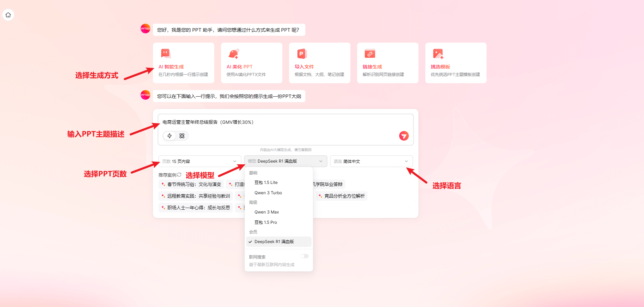The height and width of the screenshot is (307, 644).
Task: Toggle the 联网搜索 web search switch
Action: click(x=305, y=256)
